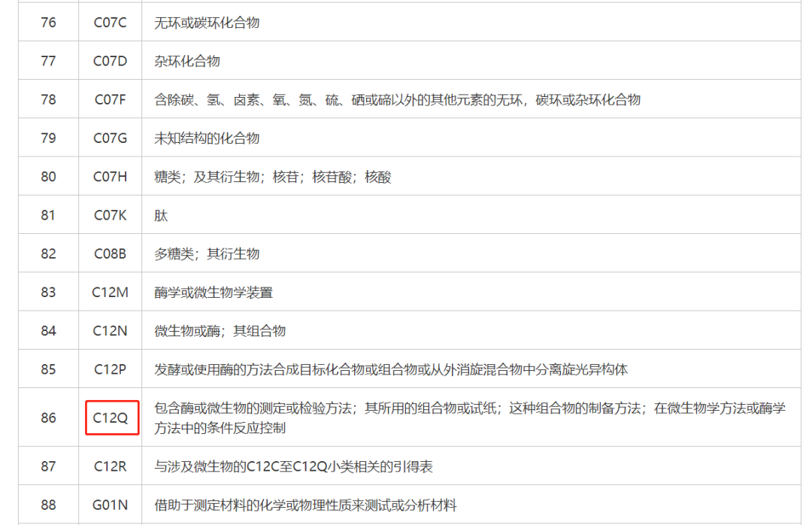Screen dimensions: 812x525
Task: Click the C12M code cell
Action: (x=111, y=293)
